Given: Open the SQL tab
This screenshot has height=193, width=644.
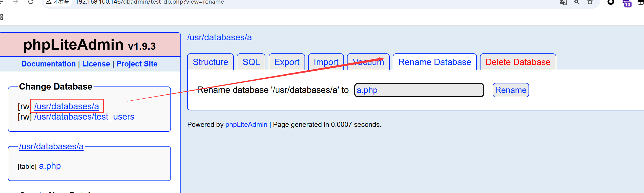Looking at the screenshot, I should coord(251,62).
